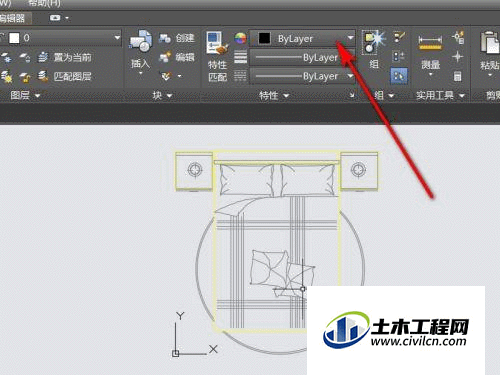Click the left nightstand in drawing
The height and width of the screenshot is (375, 500).
[x=194, y=171]
